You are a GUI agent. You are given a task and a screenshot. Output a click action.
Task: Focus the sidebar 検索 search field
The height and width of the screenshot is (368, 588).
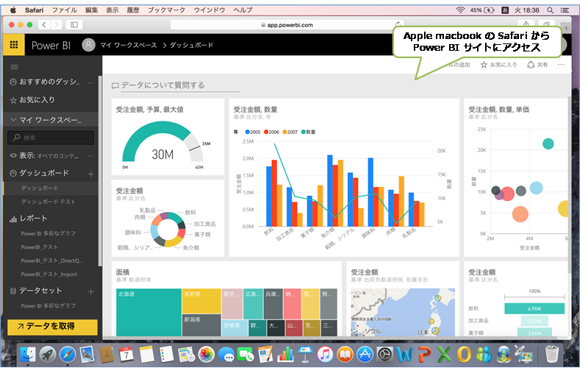point(51,138)
